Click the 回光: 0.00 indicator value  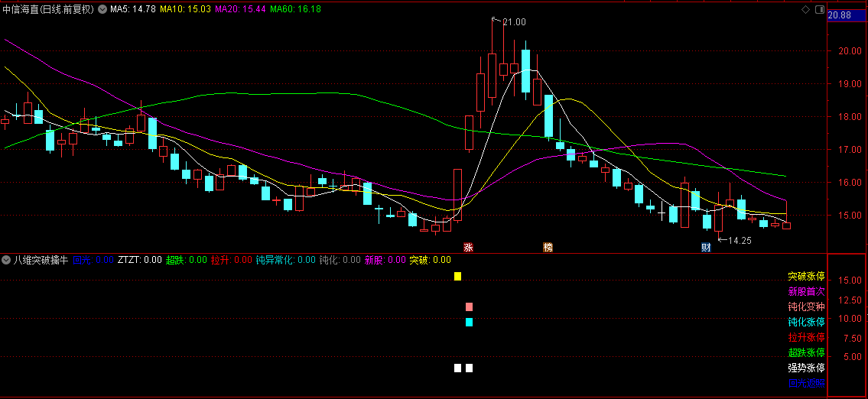click(x=93, y=260)
